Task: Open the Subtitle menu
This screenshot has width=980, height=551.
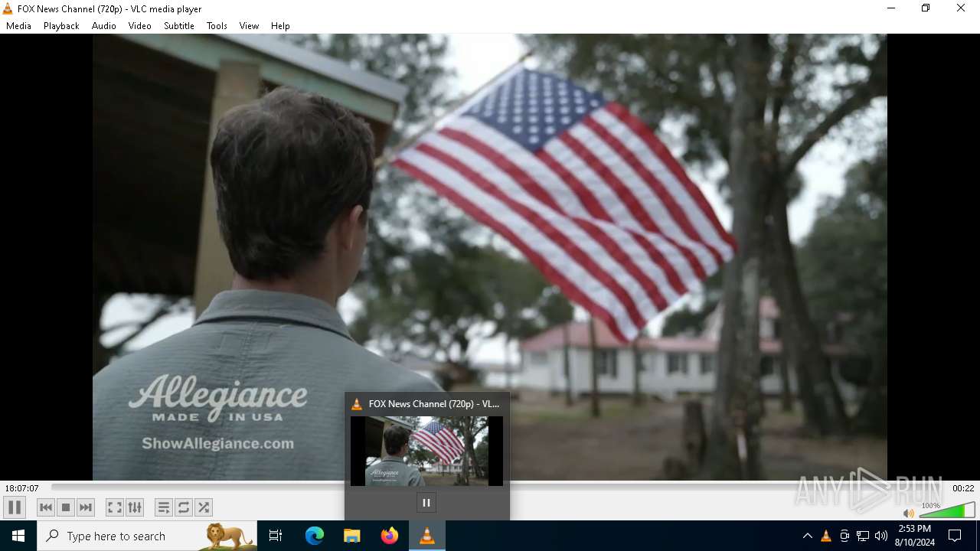Action: pyautogui.click(x=179, y=26)
